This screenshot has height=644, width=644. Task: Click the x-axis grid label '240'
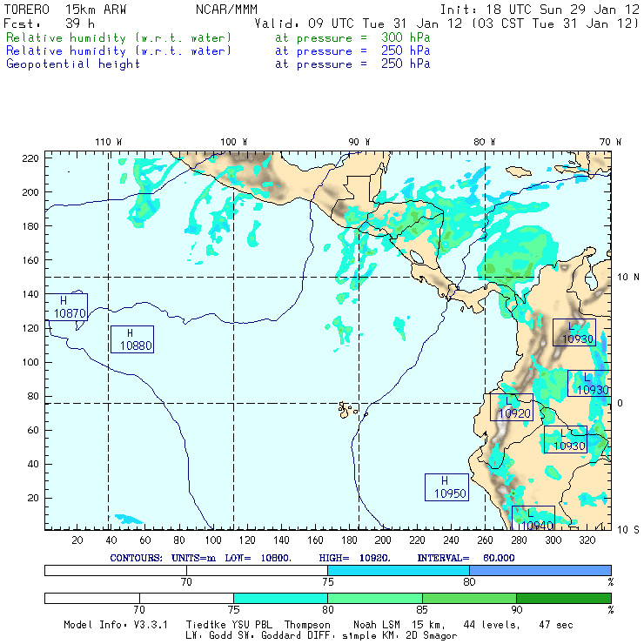pyautogui.click(x=451, y=540)
